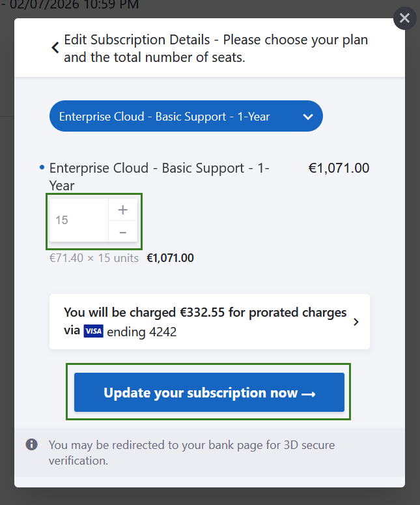Click the minus icon to remove a seat
The image size is (420, 505).
click(122, 232)
